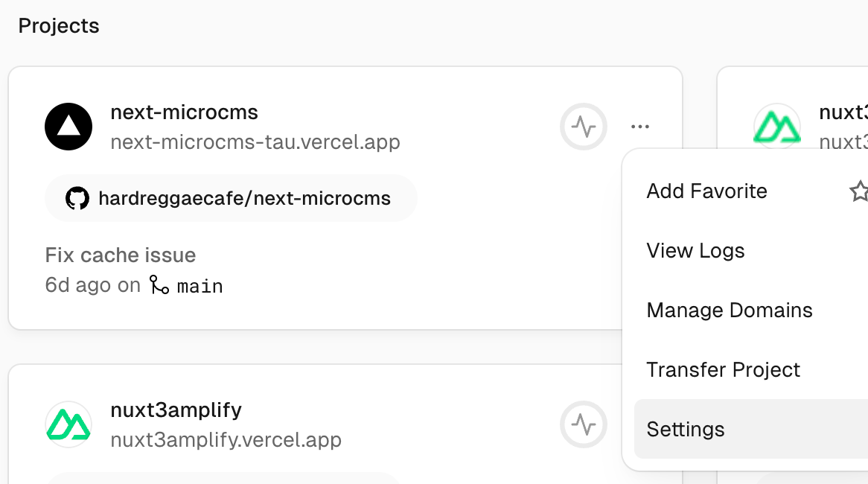The width and height of the screenshot is (868, 484).
Task: Visit next-microcms-tau.vercel.app domain link
Action: point(255,141)
